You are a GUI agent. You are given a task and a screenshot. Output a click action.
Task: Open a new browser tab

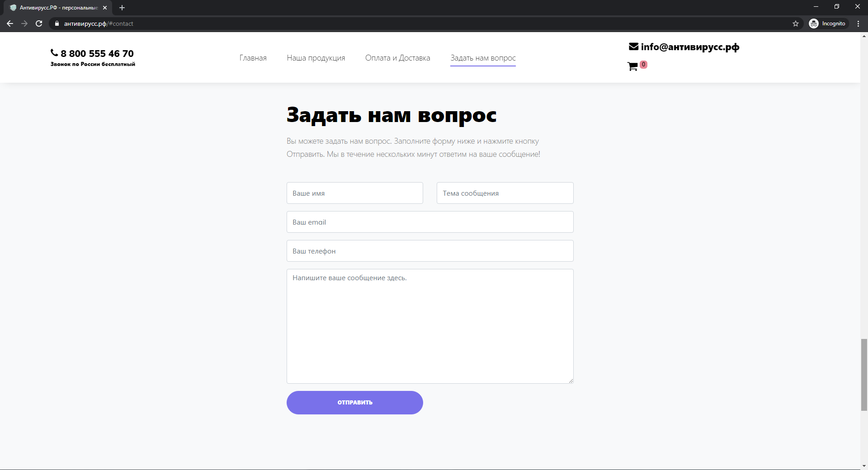pyautogui.click(x=122, y=8)
